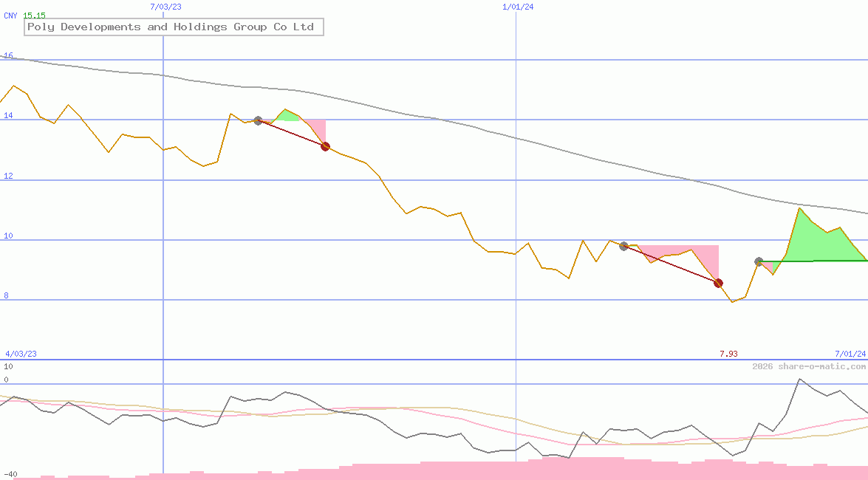Image resolution: width=868 pixels, height=480 pixels.
Task: Click the 12 value on the price axis
Action: [x=8, y=176]
